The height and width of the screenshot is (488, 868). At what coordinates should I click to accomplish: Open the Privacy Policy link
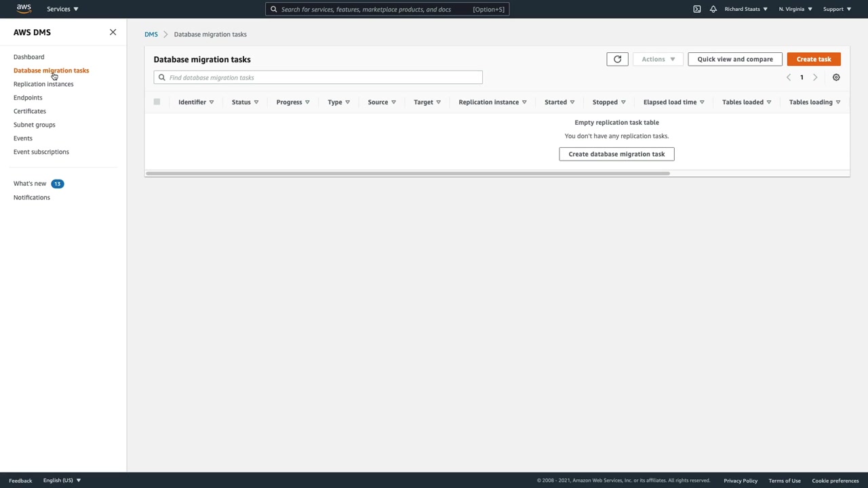point(741,481)
